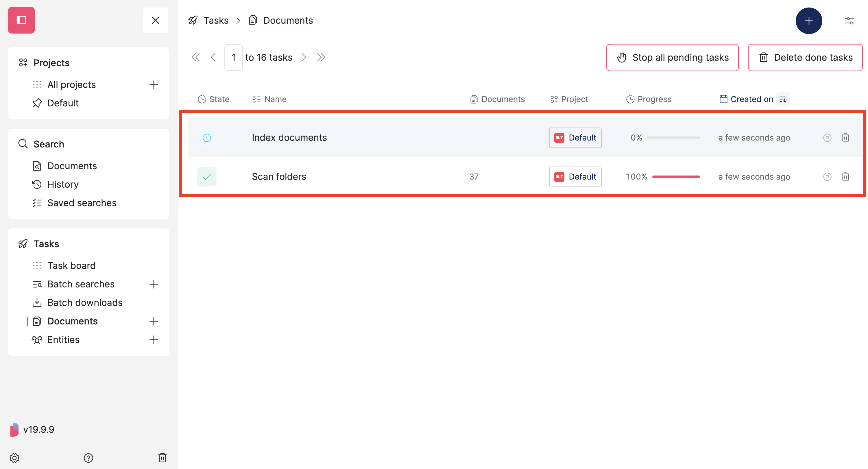Click the Delete done tasks button

[805, 57]
